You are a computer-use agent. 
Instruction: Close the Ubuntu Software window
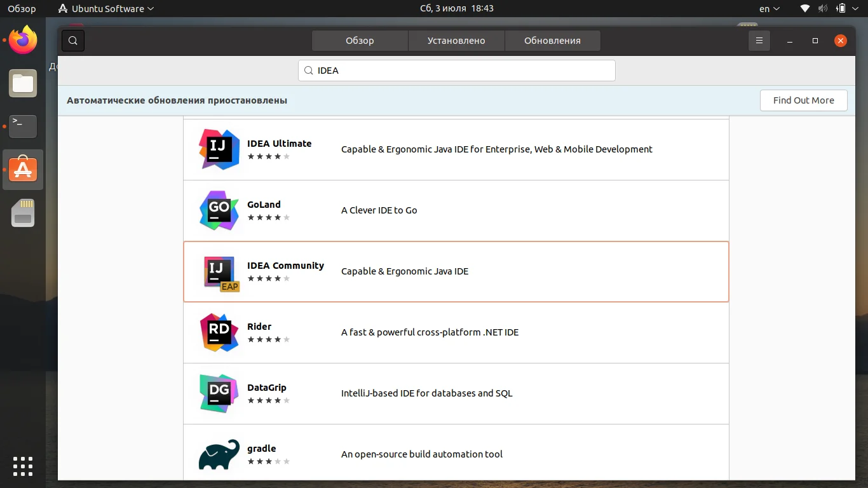[x=841, y=41]
